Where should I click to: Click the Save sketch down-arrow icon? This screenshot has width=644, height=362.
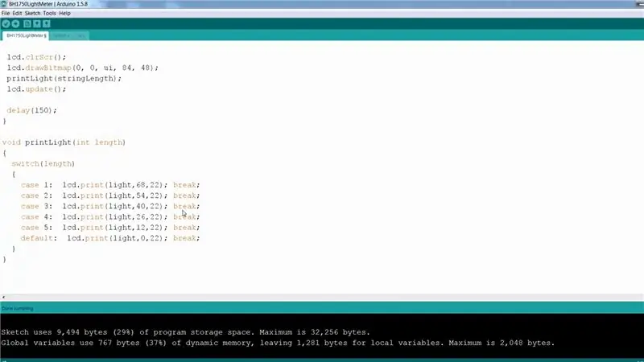tap(47, 24)
